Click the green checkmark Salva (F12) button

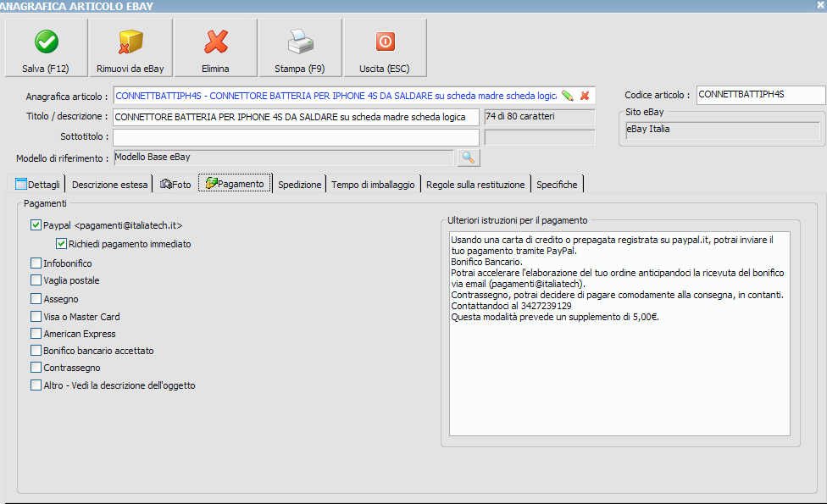tap(47, 48)
